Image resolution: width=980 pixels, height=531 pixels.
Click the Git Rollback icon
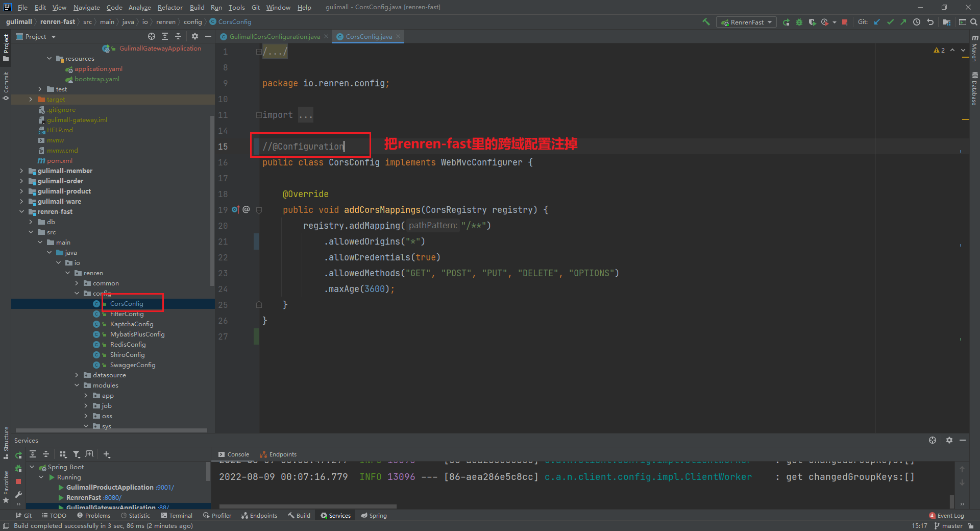click(930, 22)
